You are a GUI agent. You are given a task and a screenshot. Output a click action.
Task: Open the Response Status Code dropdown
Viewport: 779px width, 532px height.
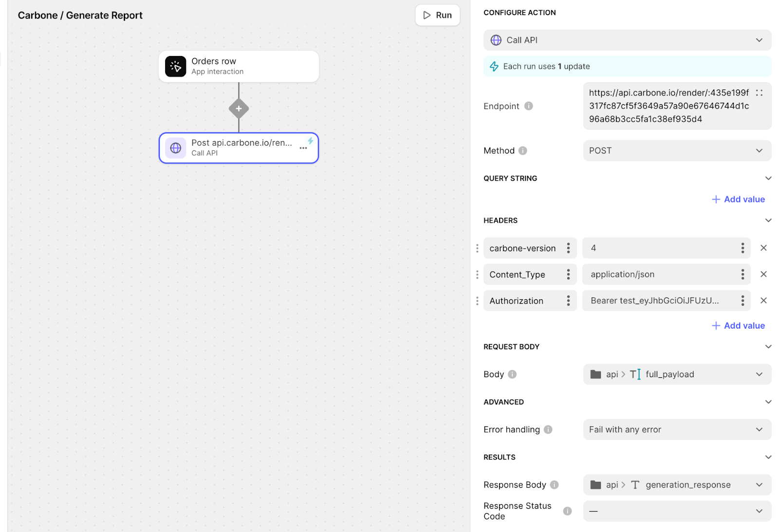pyautogui.click(x=677, y=511)
